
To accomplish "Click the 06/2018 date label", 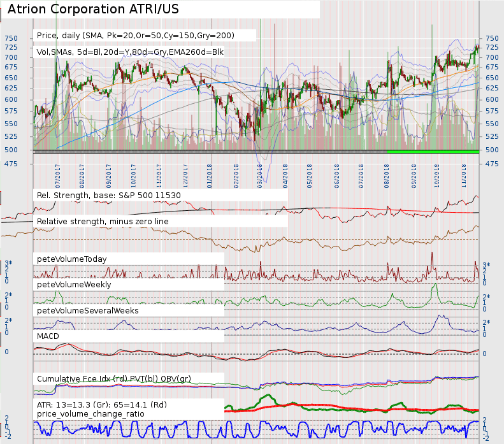I will click(336, 176).
